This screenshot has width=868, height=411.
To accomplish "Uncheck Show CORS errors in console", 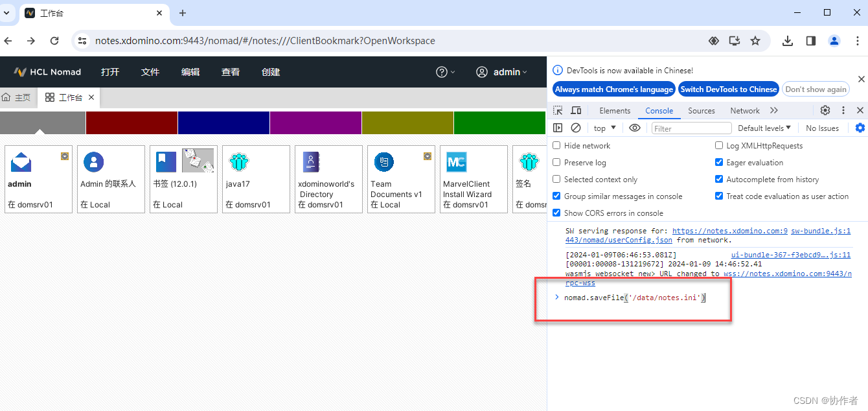I will 556,213.
